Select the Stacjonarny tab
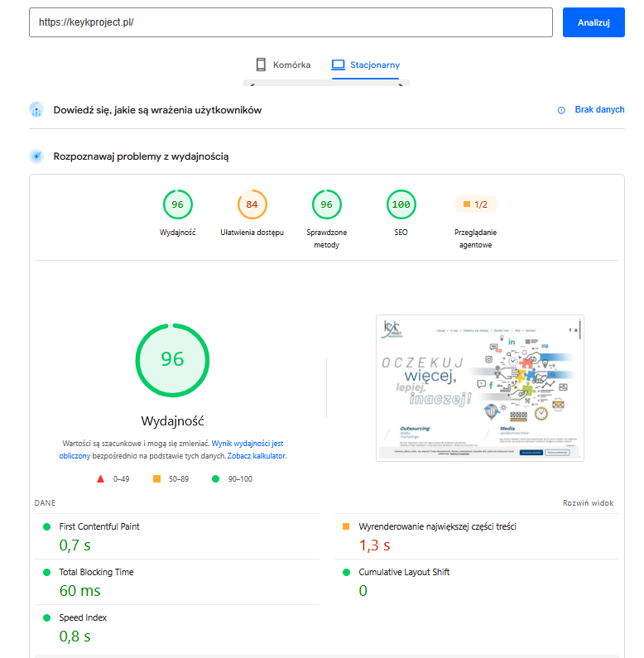This screenshot has height=658, width=644. click(x=366, y=65)
